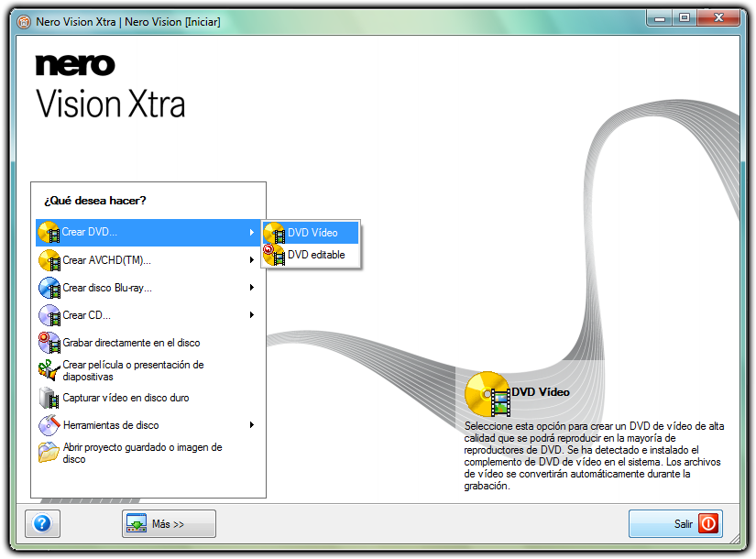Image resolution: width=756 pixels, height=559 pixels.
Task: Click the Grabar directamente en el disco icon
Action: pyautogui.click(x=49, y=343)
